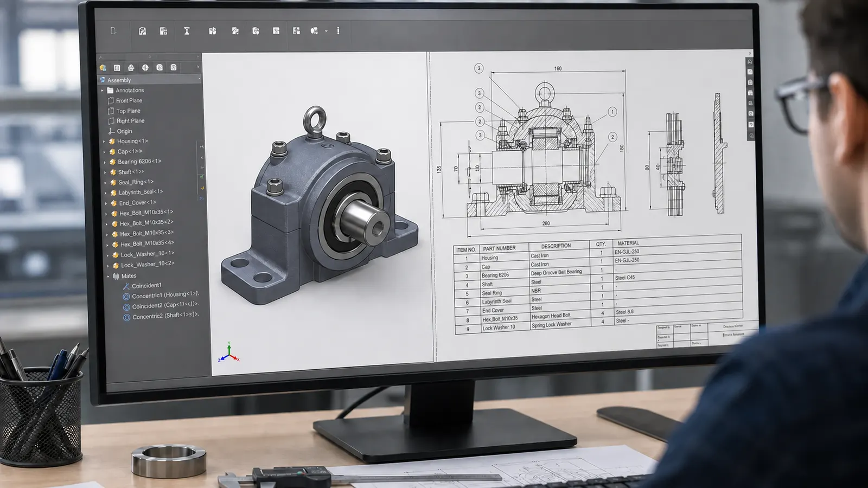868x488 pixels.
Task: Select the 'Lock_Washer_10<2>' label
Action: (148, 264)
